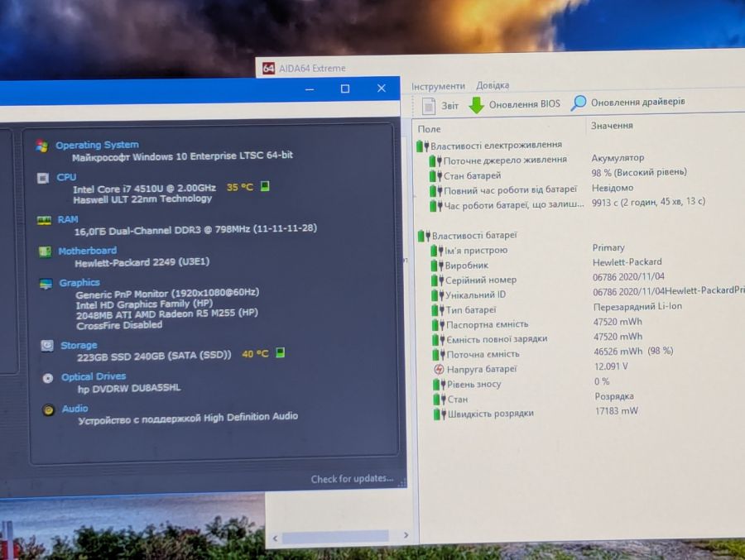
Task: Click the green SSD temperature indicator icon
Action: 281,353
